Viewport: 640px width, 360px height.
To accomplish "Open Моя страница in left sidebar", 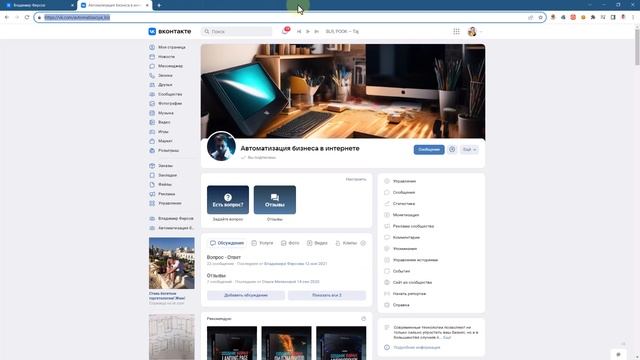I will coord(171,47).
